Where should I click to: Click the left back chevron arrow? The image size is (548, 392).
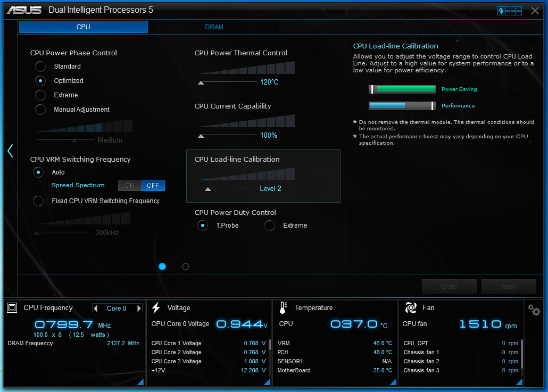[x=10, y=151]
